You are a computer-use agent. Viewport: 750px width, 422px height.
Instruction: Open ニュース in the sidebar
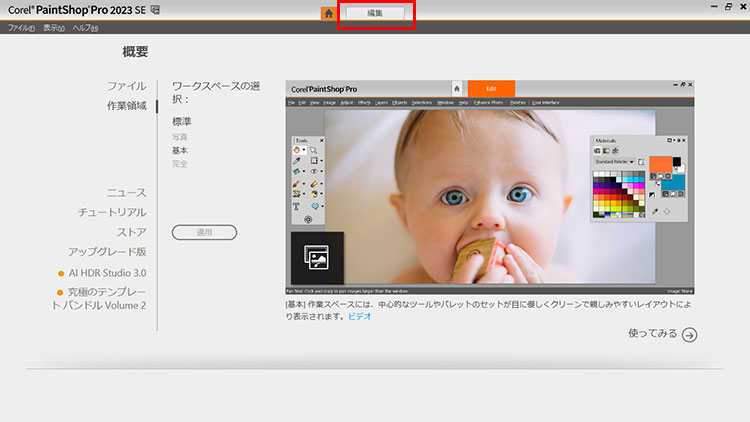click(x=127, y=192)
